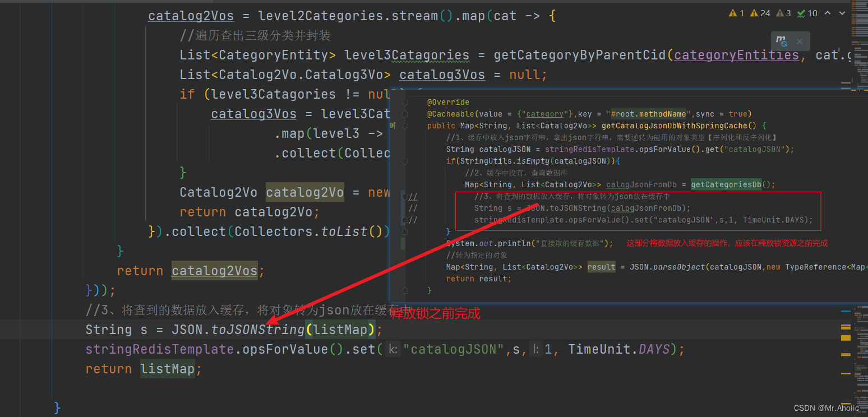The height and width of the screenshot is (417, 868).
Task: Click highlighted listMap argument inside toJSONString
Action: pos(340,330)
